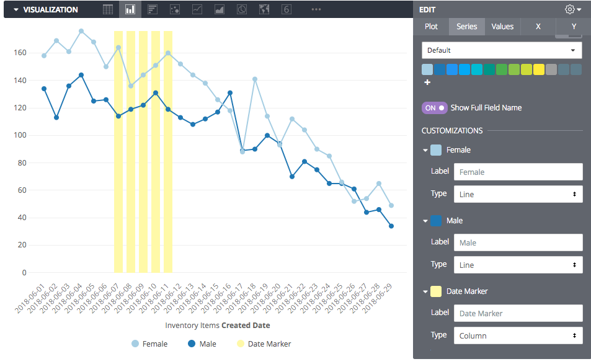Open more visualization types (three dots)

pos(316,9)
